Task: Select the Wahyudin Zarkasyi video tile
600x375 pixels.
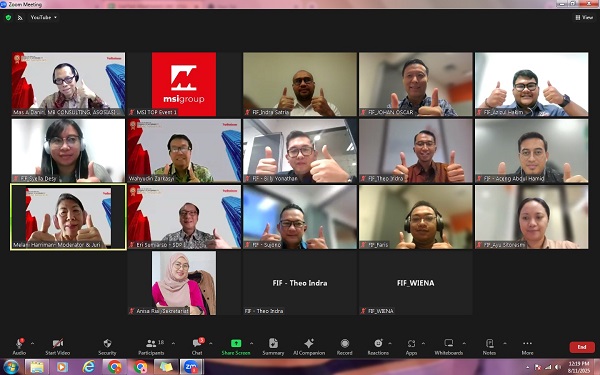Action: click(x=184, y=150)
